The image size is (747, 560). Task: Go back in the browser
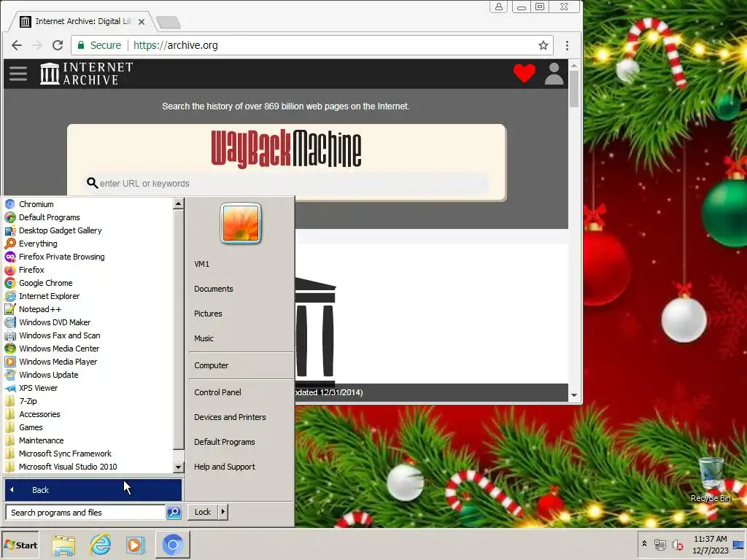17,45
